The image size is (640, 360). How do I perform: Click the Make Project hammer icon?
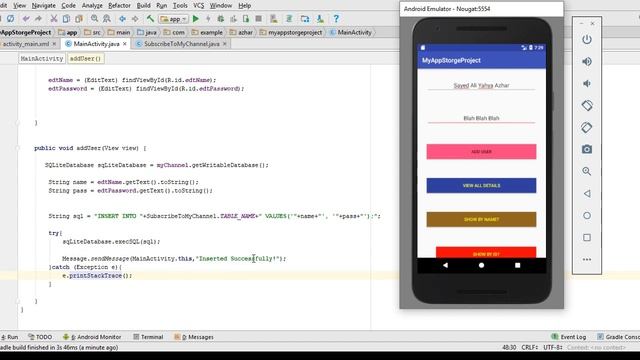point(150,19)
